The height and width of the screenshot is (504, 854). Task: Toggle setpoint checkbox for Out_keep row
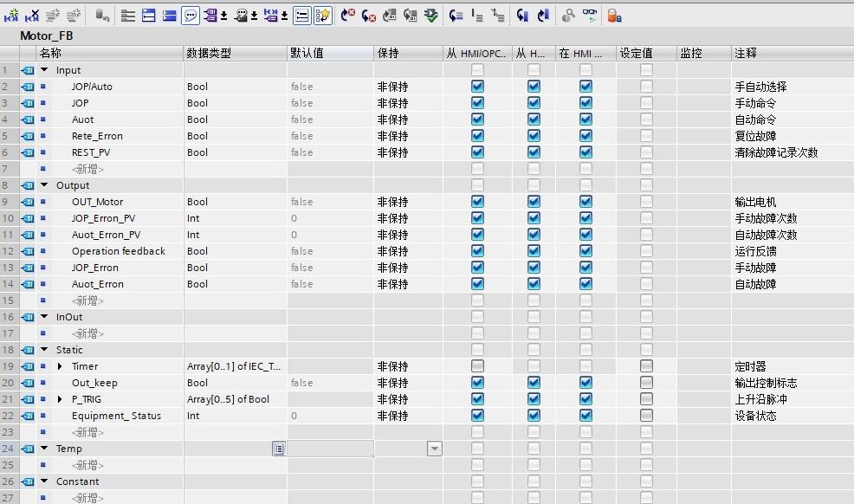click(x=646, y=383)
